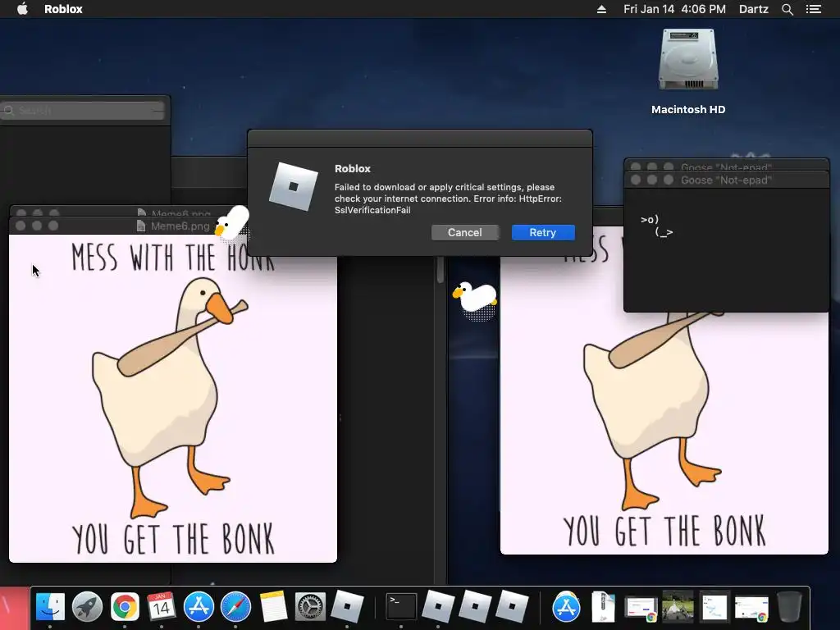840x630 pixels.
Task: Open Notes yellow pad icon in the Dock
Action: [x=273, y=607]
